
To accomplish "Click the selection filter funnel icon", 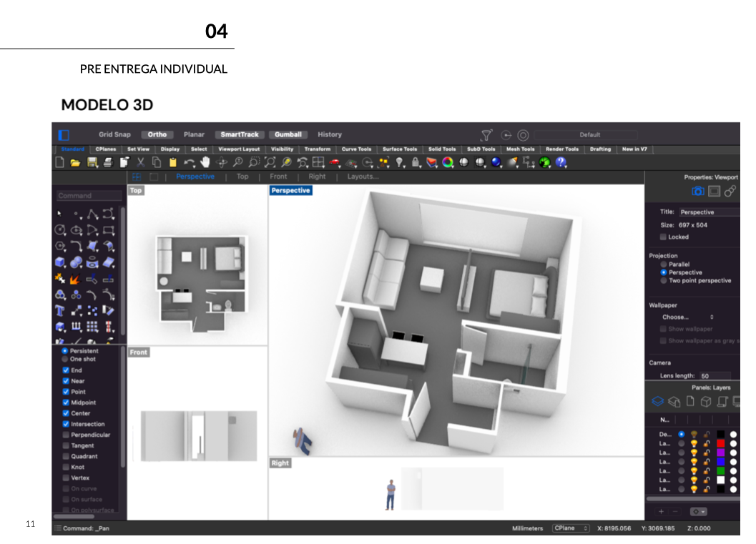I will pyautogui.click(x=486, y=135).
